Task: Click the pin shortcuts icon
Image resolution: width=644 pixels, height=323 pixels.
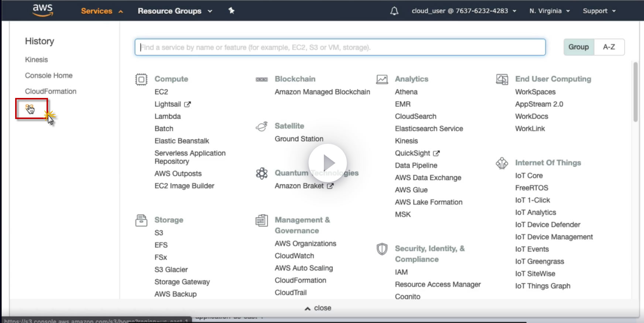Action: (x=232, y=11)
